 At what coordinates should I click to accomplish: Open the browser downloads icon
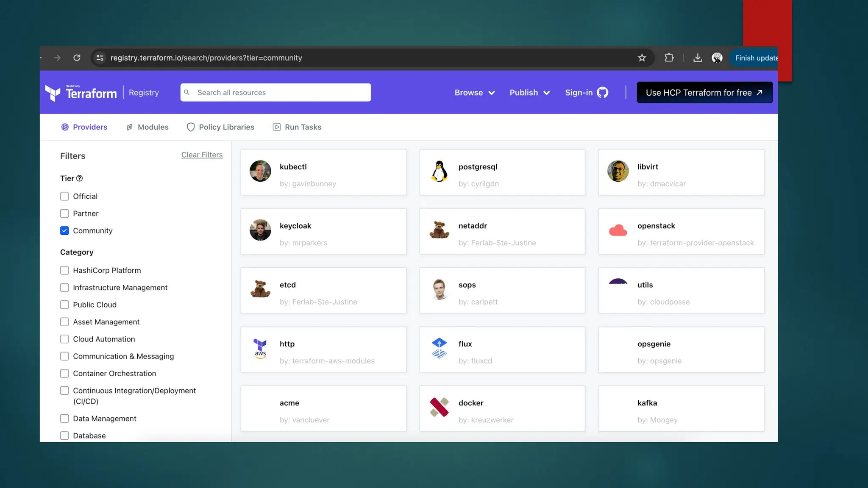click(697, 58)
